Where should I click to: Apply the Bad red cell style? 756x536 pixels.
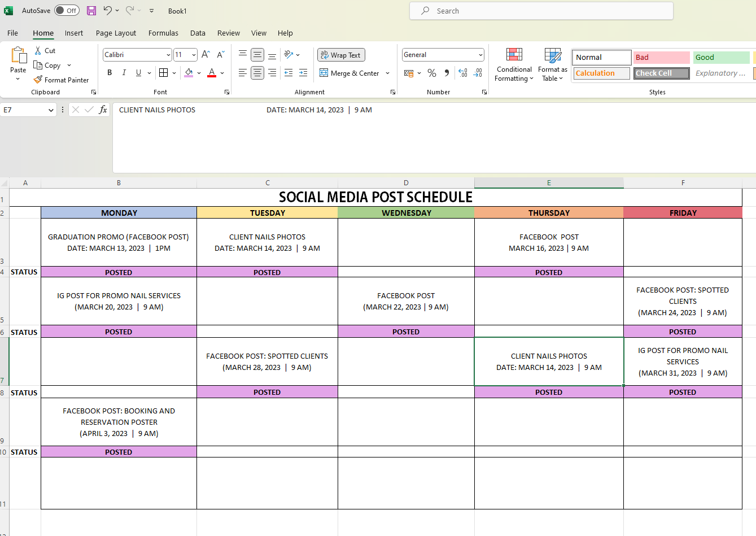point(661,58)
